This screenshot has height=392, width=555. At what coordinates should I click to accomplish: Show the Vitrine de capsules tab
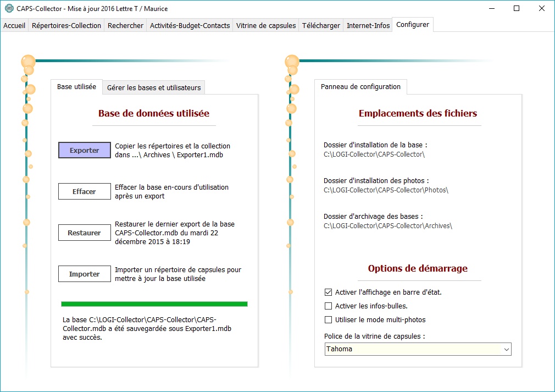[x=266, y=25]
